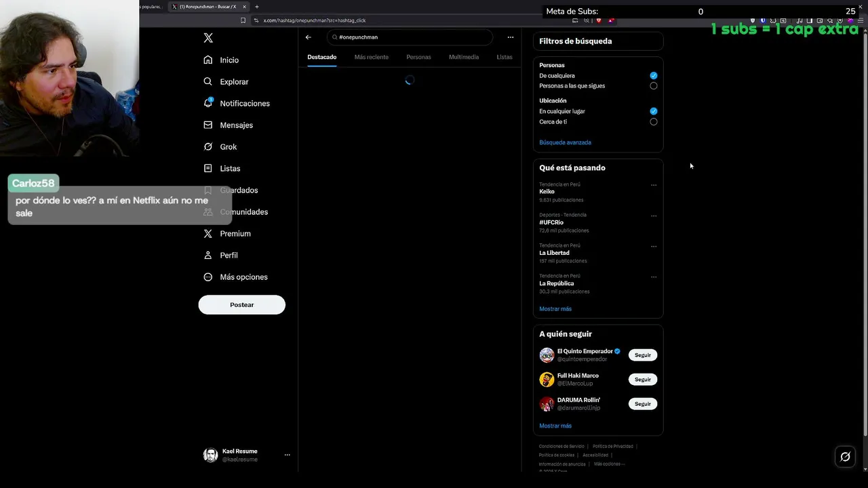Image resolution: width=868 pixels, height=488 pixels.
Task: Open Mensajes envelope icon
Action: [x=208, y=125]
